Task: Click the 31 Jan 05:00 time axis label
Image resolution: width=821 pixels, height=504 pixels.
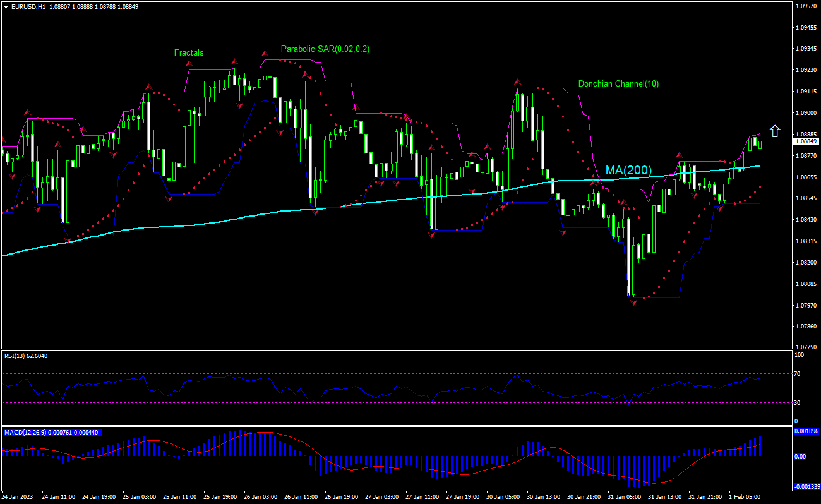Action: click(x=623, y=497)
